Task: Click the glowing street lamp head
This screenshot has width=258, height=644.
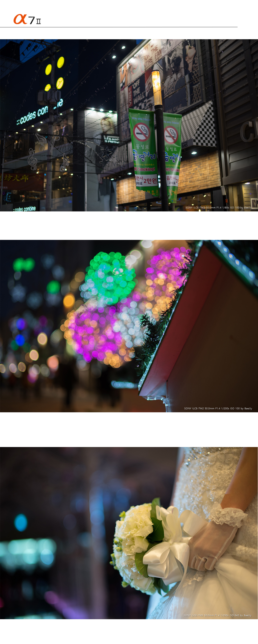Action: point(156,87)
